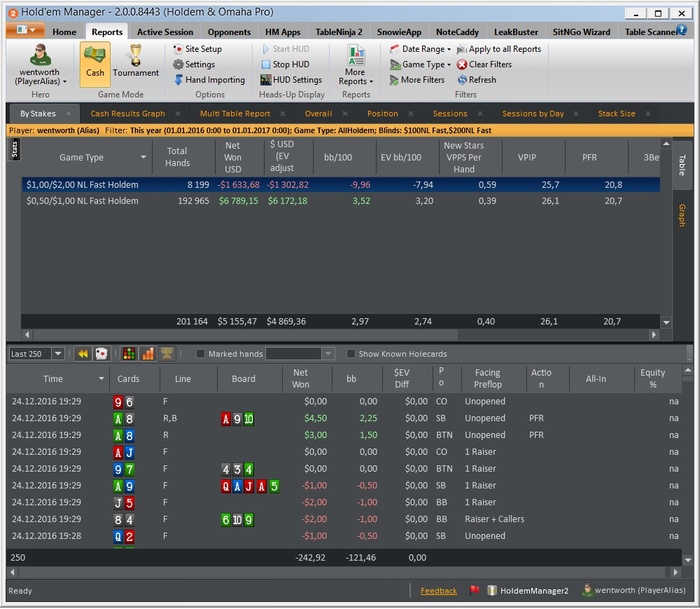The width and height of the screenshot is (700, 609).
Task: Click the trophy icon in hands toolbar
Action: click(x=167, y=354)
